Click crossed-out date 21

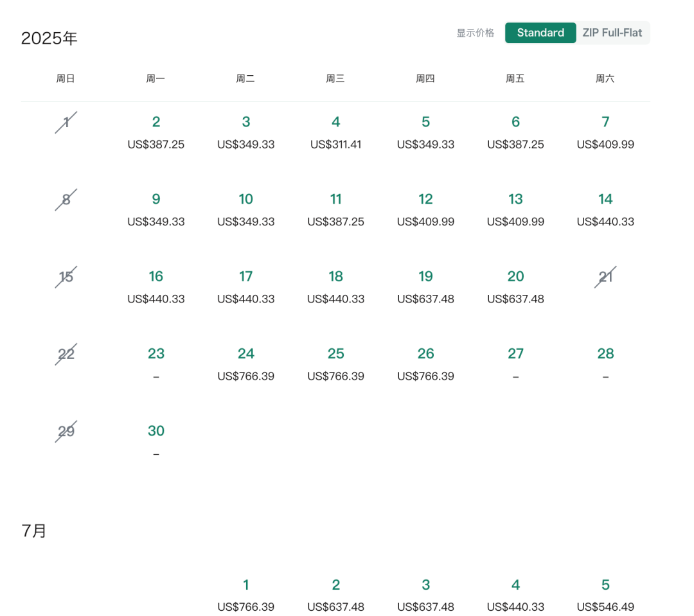[x=605, y=277]
